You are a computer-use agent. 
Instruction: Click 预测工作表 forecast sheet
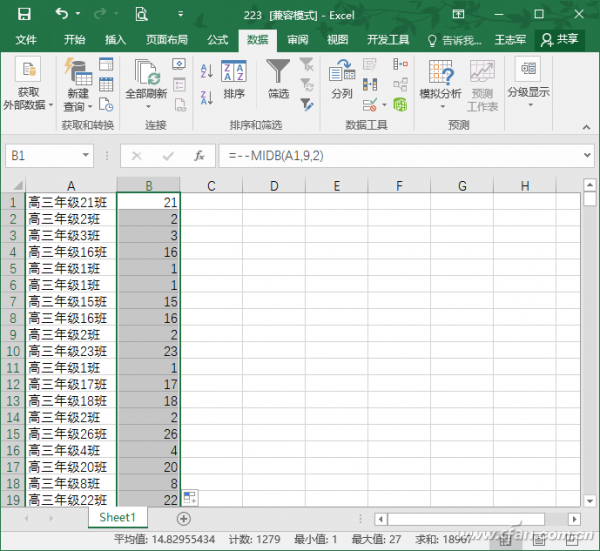pyautogui.click(x=482, y=85)
